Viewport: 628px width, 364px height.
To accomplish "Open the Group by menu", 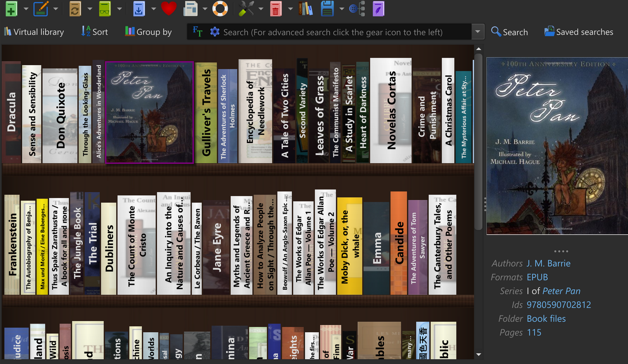I will 148,32.
